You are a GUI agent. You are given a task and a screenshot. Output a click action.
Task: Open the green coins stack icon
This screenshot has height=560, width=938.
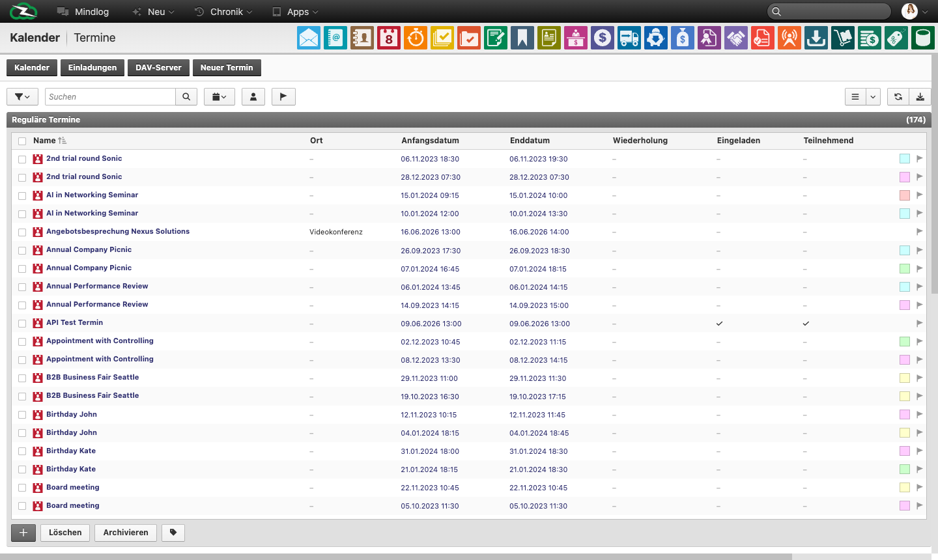pyautogui.click(x=870, y=38)
